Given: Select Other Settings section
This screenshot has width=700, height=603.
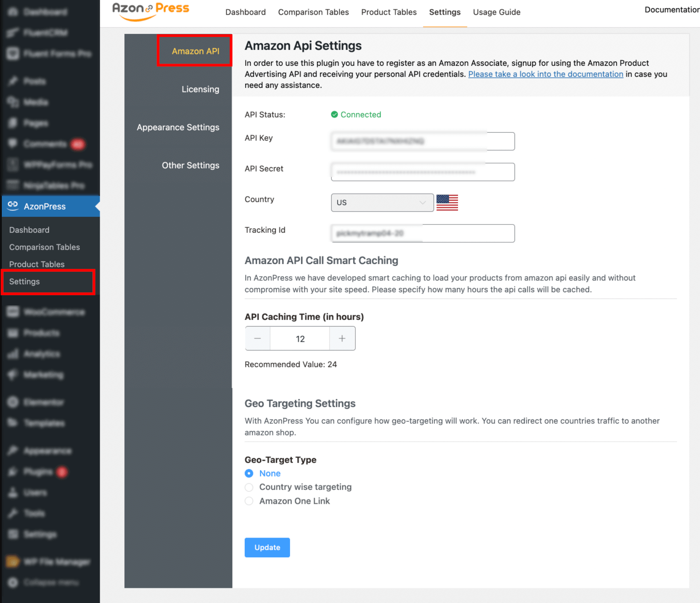Looking at the screenshot, I should 190,165.
